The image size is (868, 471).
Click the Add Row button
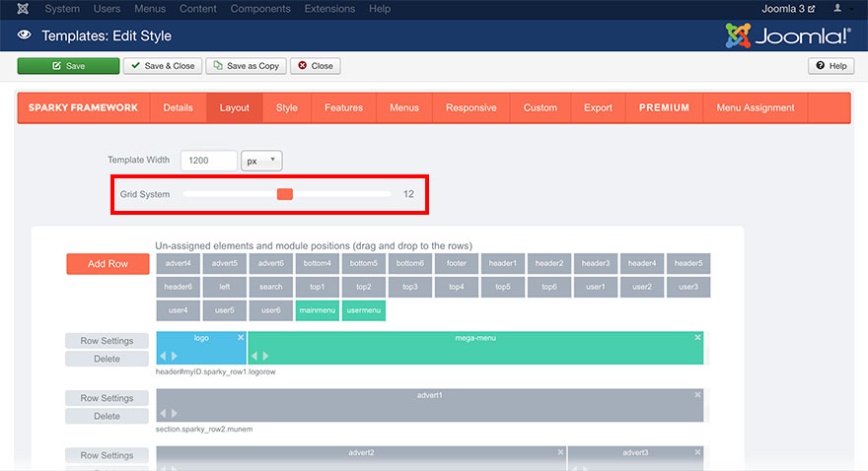108,264
